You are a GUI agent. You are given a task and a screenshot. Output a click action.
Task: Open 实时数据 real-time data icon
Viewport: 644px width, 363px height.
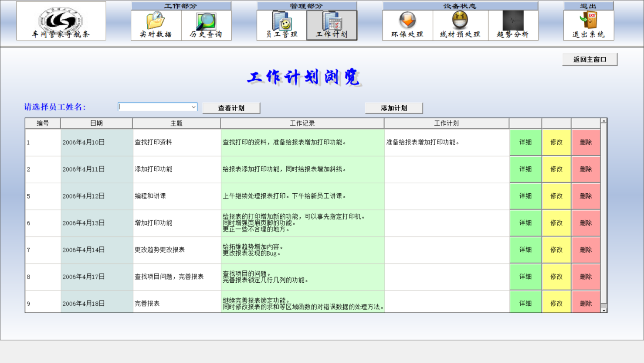click(x=156, y=25)
